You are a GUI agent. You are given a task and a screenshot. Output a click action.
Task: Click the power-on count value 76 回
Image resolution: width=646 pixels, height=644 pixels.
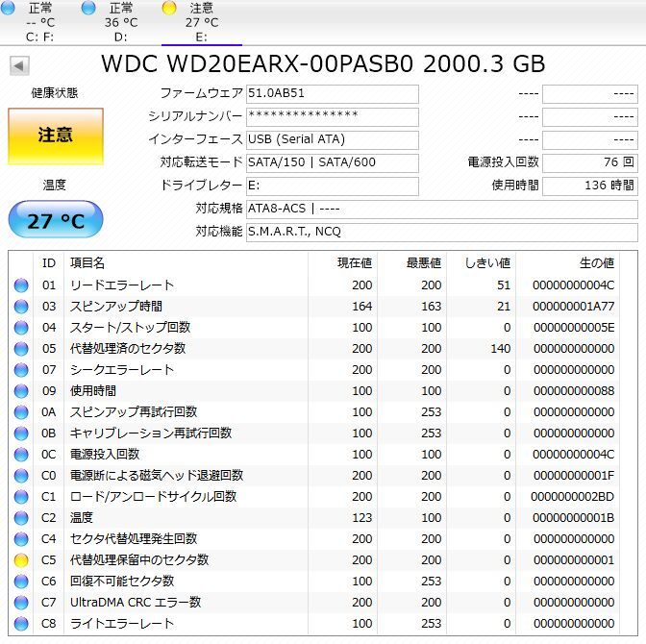point(590,163)
